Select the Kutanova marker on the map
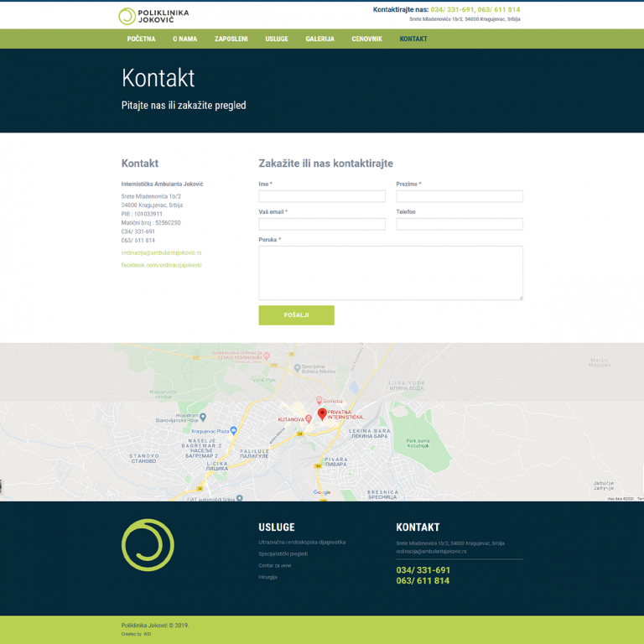Image resolution: width=644 pixels, height=644 pixels. [308, 418]
